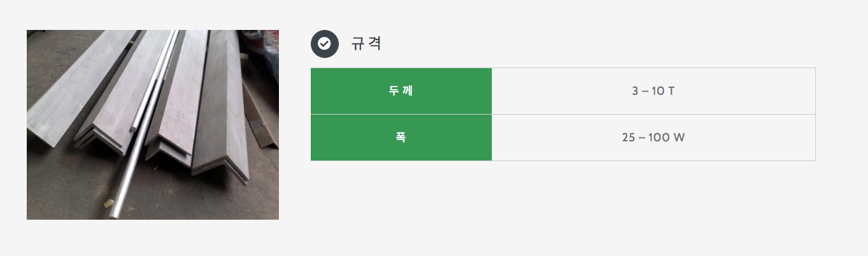
Task: Select the 3 – 10 T thickness value
Action: 653,91
